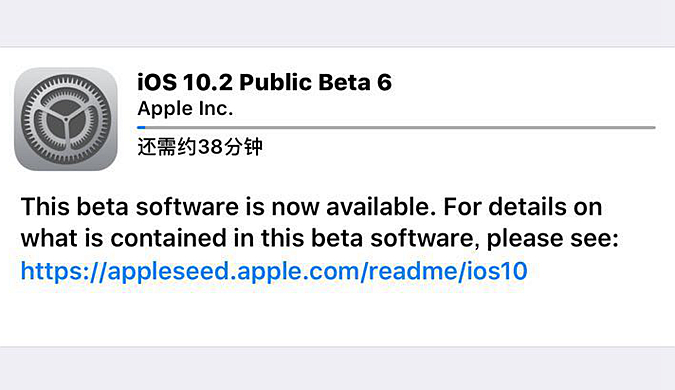Click the blue filled portion of progress bar
This screenshot has width=675, height=390.
(x=141, y=127)
